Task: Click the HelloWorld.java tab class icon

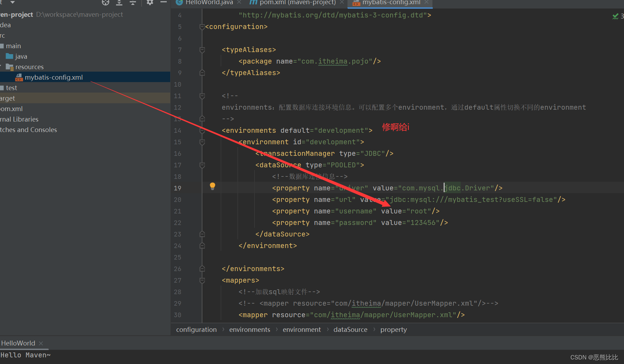Action: pos(179,2)
